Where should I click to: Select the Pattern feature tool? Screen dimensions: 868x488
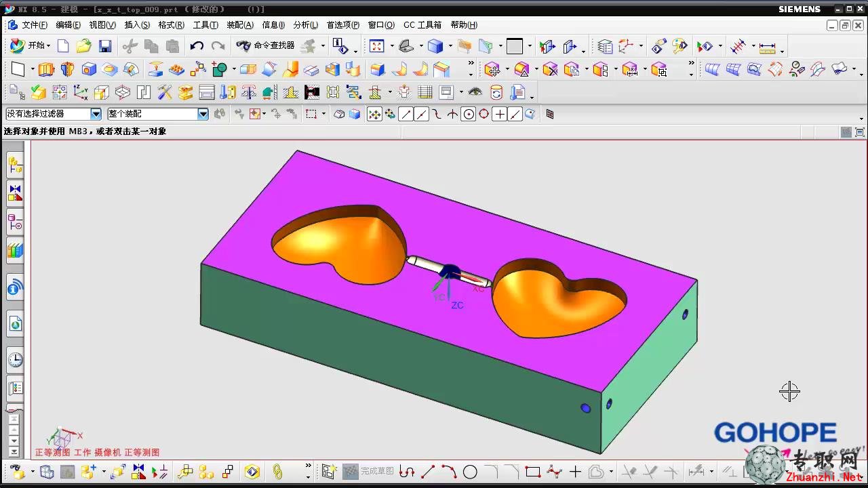(198, 69)
